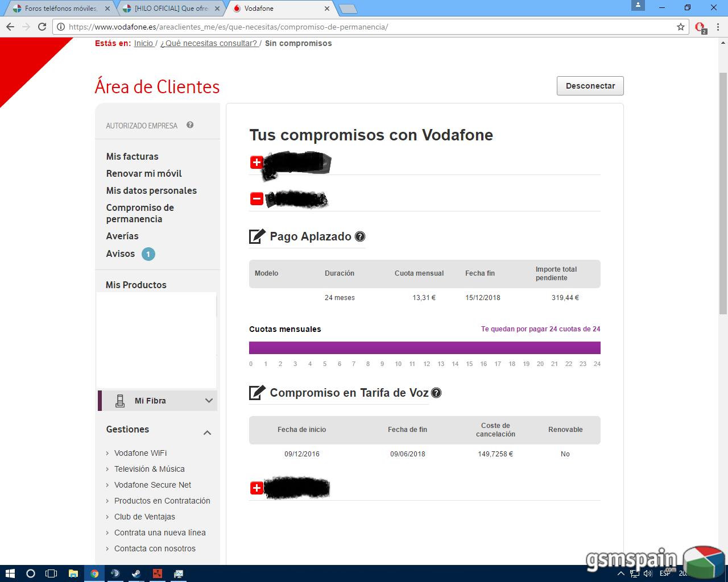The image size is (728, 582).
Task: Open the Chrome profile user icon
Action: coord(638,5)
